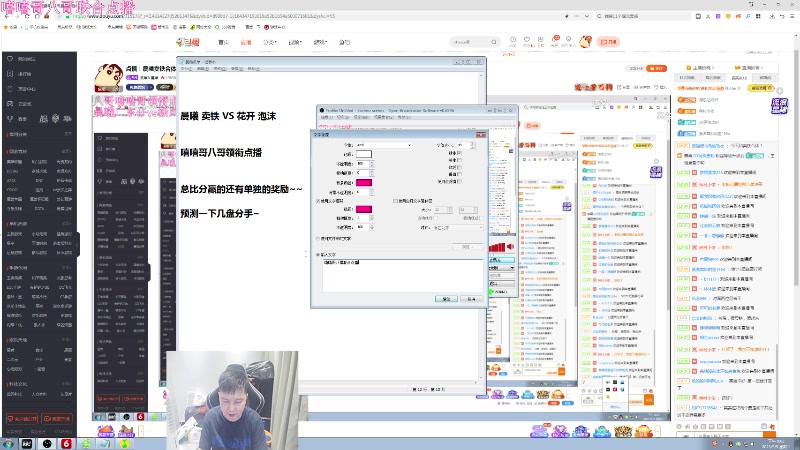Image resolution: width=800 pixels, height=450 pixels.
Task: Click the scroll speed stepper in the OBS text dialog
Action: point(372,173)
